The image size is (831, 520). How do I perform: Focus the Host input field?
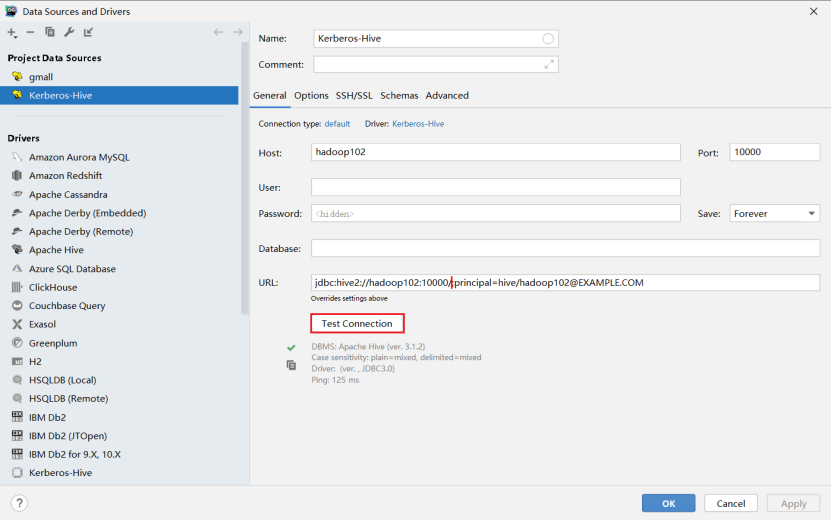[496, 152]
